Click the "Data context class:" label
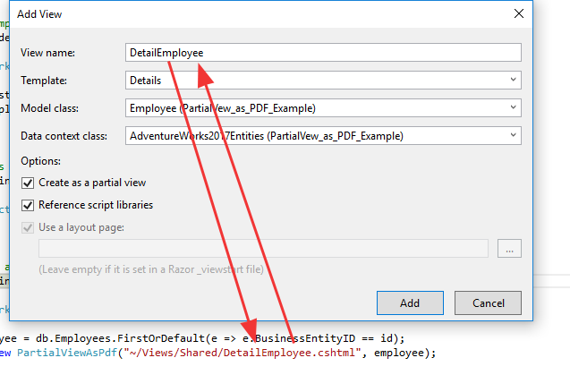This screenshot has width=570, height=392. (64, 136)
